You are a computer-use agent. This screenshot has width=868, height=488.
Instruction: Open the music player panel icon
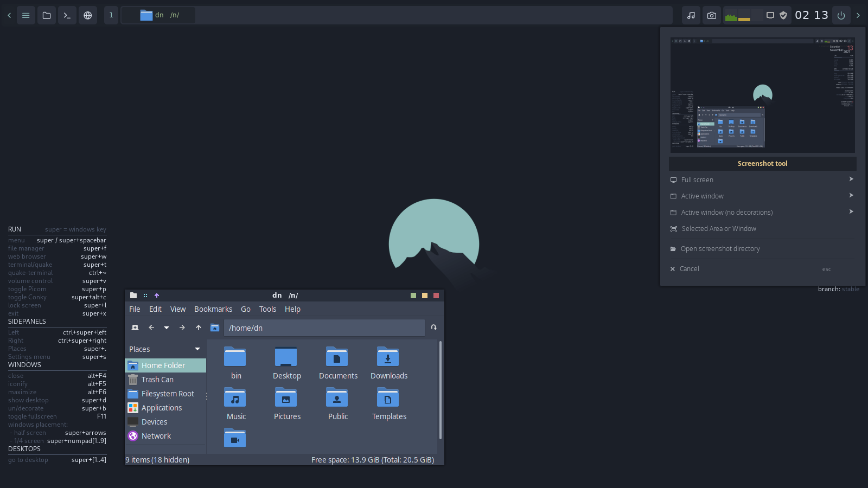[x=691, y=15]
